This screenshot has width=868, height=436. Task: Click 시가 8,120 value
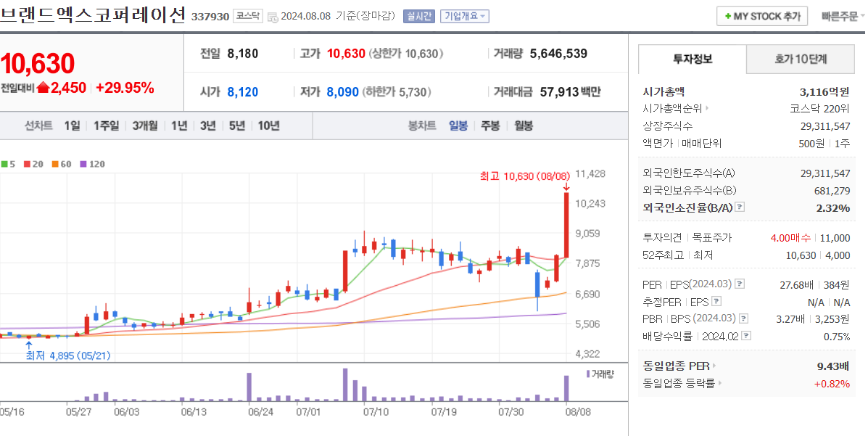pyautogui.click(x=242, y=92)
